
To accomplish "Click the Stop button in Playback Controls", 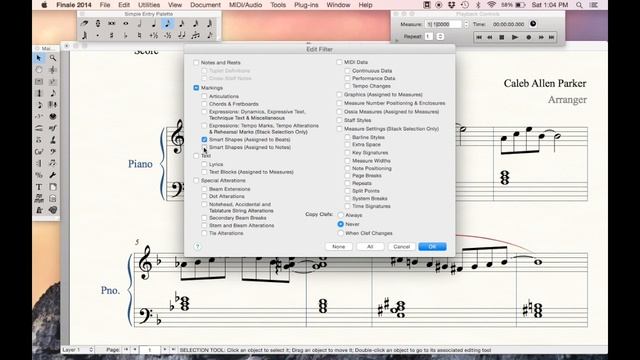I will 502,37.
